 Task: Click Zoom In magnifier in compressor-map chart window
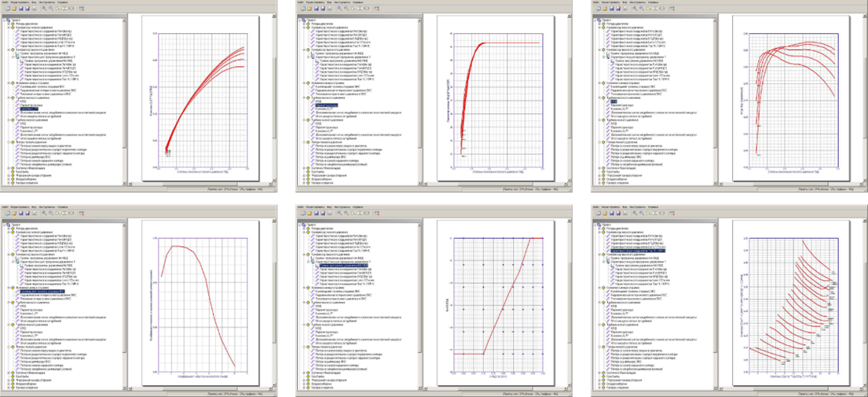634,214
